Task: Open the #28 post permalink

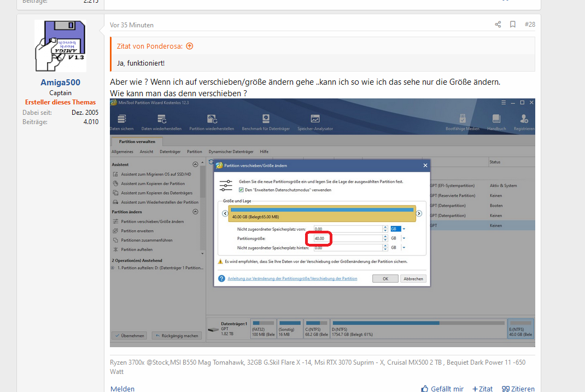Action: [530, 24]
